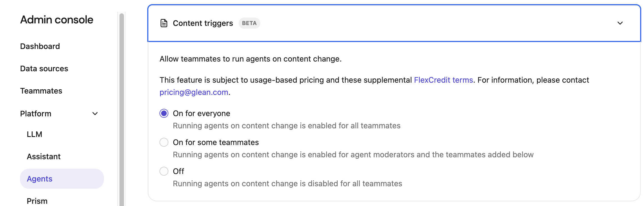Image resolution: width=644 pixels, height=206 pixels.
Task: Go to Data sources
Action: [x=44, y=68]
